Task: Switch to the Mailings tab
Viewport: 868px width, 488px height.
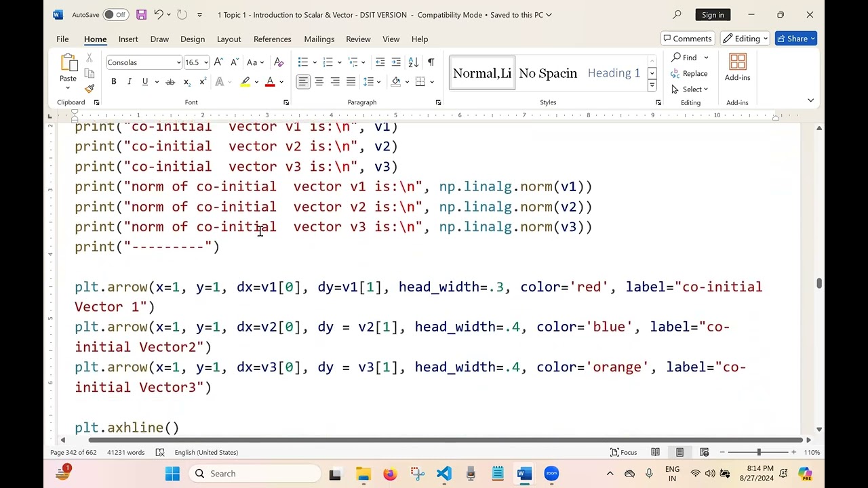Action: coord(319,39)
